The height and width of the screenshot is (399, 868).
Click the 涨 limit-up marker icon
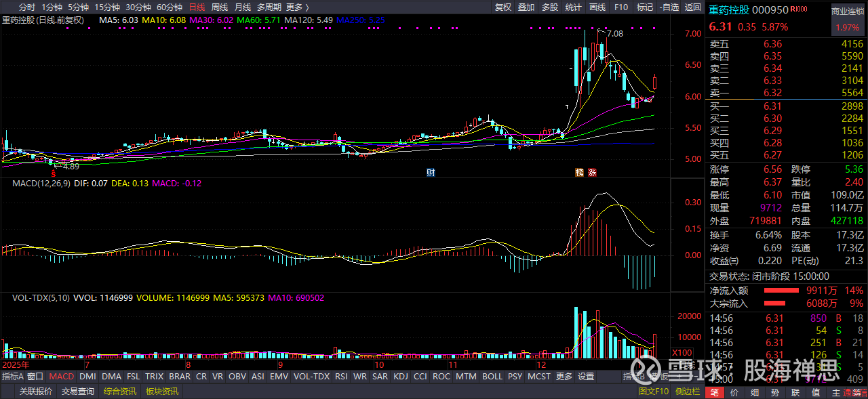(593, 172)
